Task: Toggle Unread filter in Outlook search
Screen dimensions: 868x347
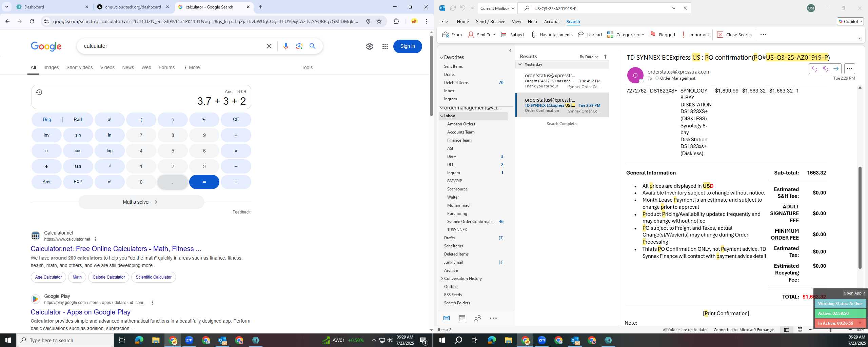Action: click(x=590, y=35)
